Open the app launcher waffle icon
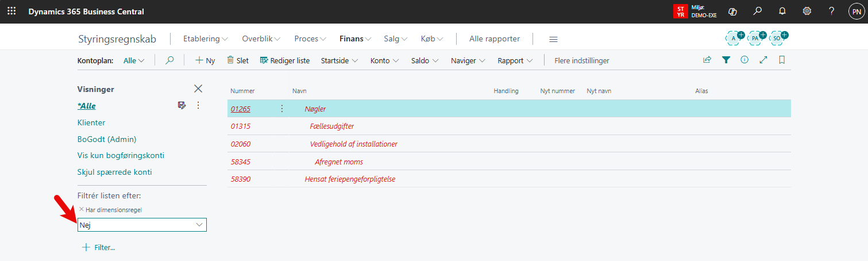Screen dimensions: 868x261 click(11, 11)
